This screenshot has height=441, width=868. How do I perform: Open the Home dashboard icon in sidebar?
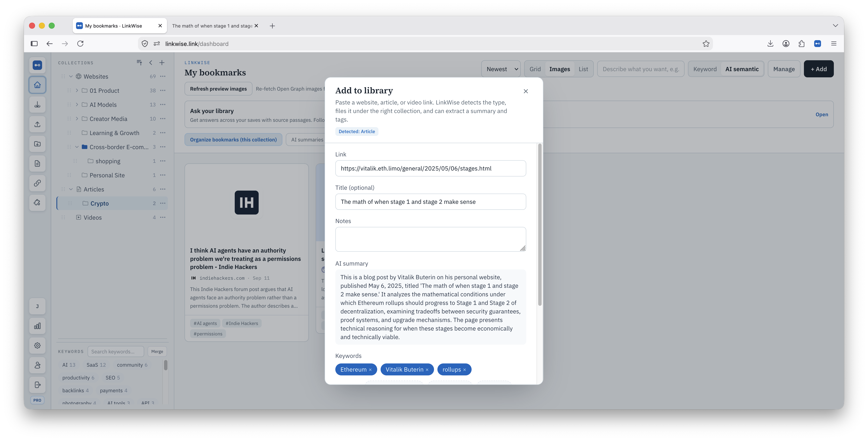pos(37,85)
